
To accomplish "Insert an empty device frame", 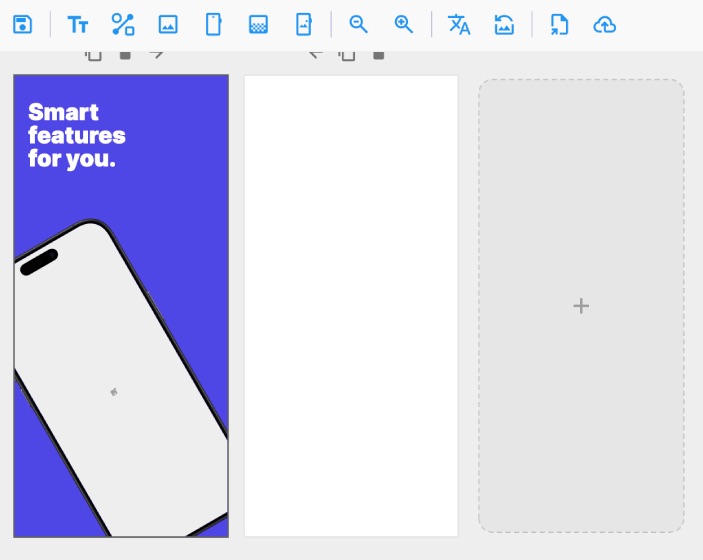I will pos(213,24).
